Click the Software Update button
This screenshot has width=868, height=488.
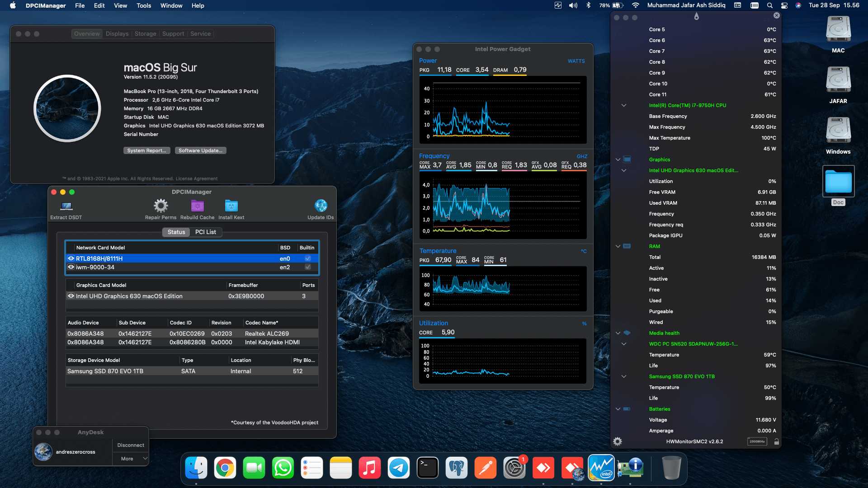tap(200, 150)
